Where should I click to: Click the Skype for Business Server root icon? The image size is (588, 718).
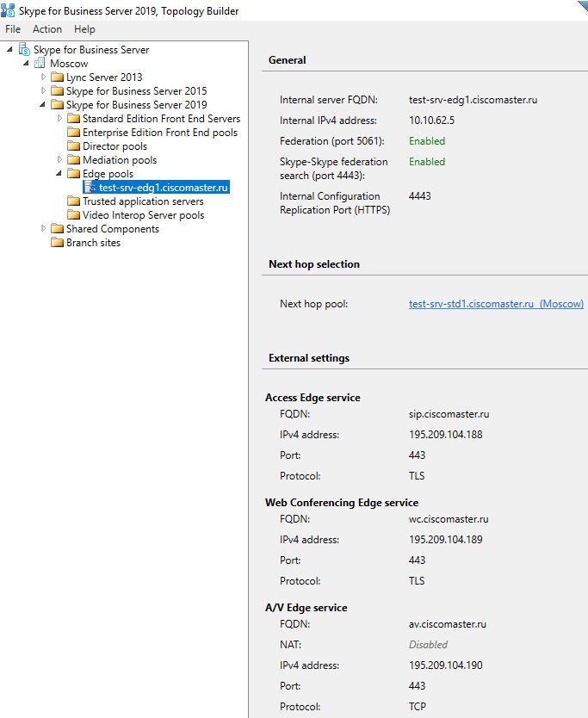[x=24, y=49]
